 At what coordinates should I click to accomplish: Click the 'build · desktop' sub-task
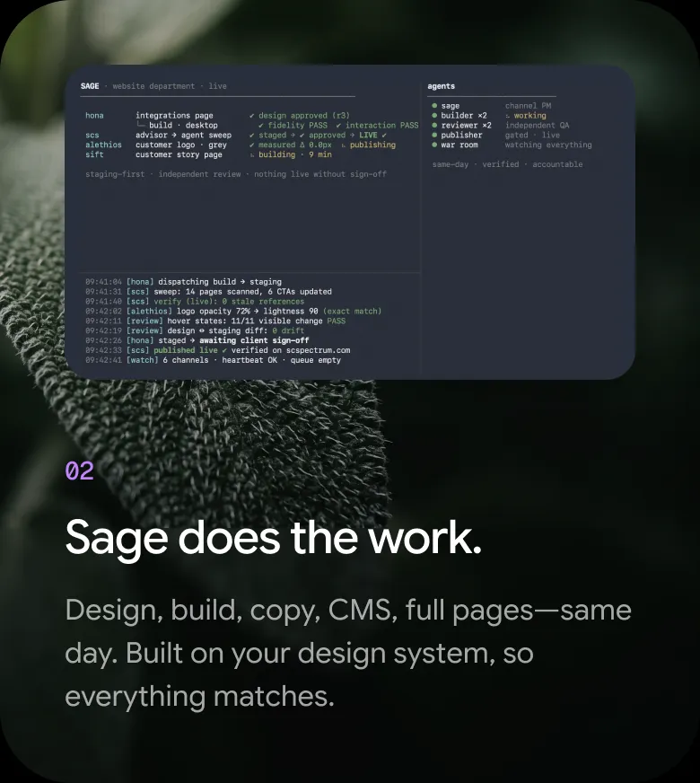click(x=183, y=126)
